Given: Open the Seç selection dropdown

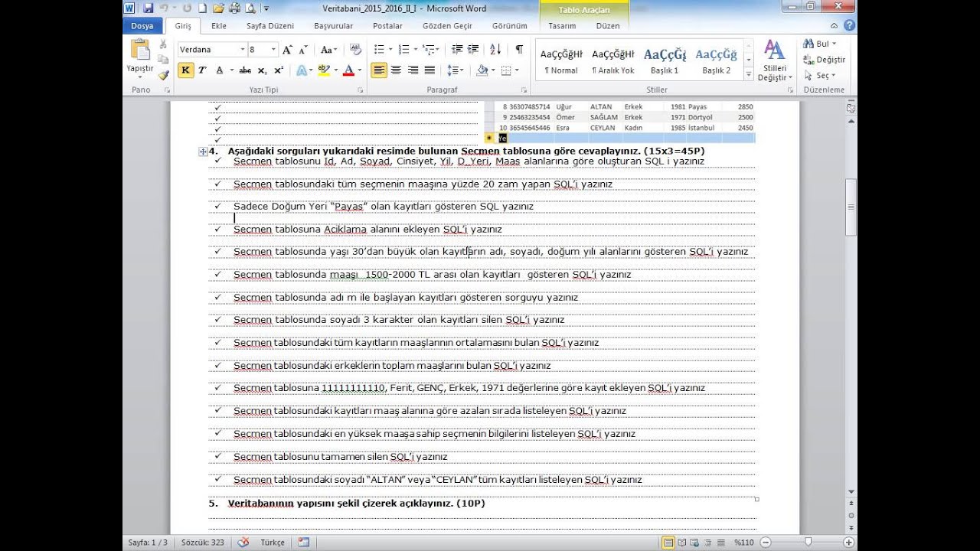Looking at the screenshot, I should point(820,75).
